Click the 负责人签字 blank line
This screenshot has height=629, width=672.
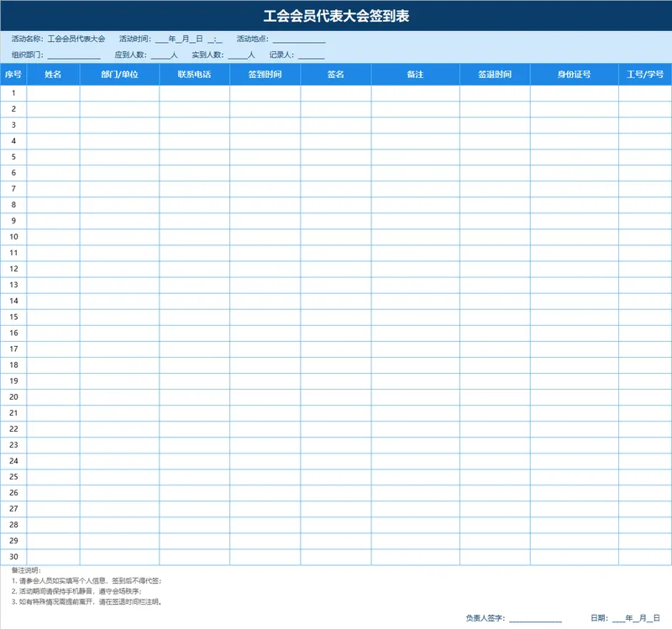pyautogui.click(x=535, y=620)
